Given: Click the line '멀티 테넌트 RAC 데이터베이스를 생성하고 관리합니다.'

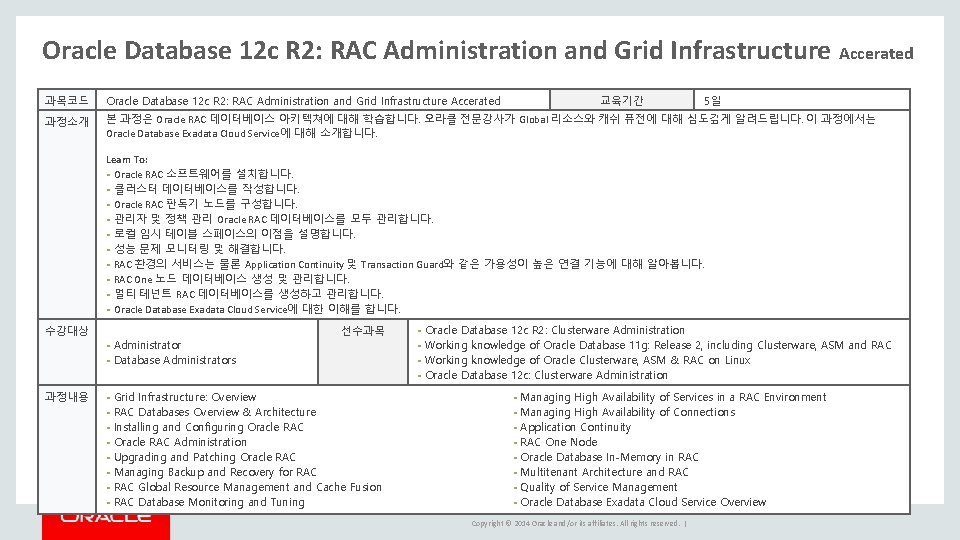Looking at the screenshot, I should [x=249, y=294].
